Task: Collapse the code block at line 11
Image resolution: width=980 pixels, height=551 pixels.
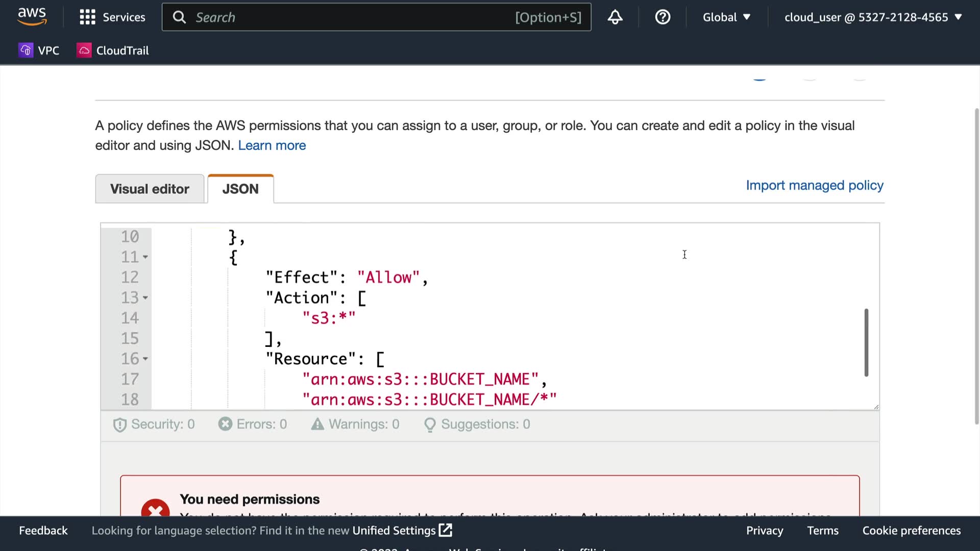Action: 145,257
